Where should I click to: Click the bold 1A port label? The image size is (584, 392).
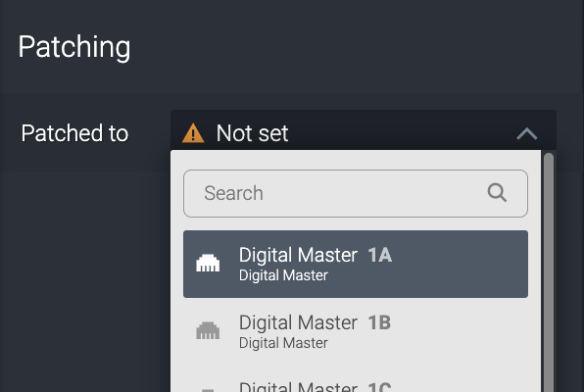point(380,255)
